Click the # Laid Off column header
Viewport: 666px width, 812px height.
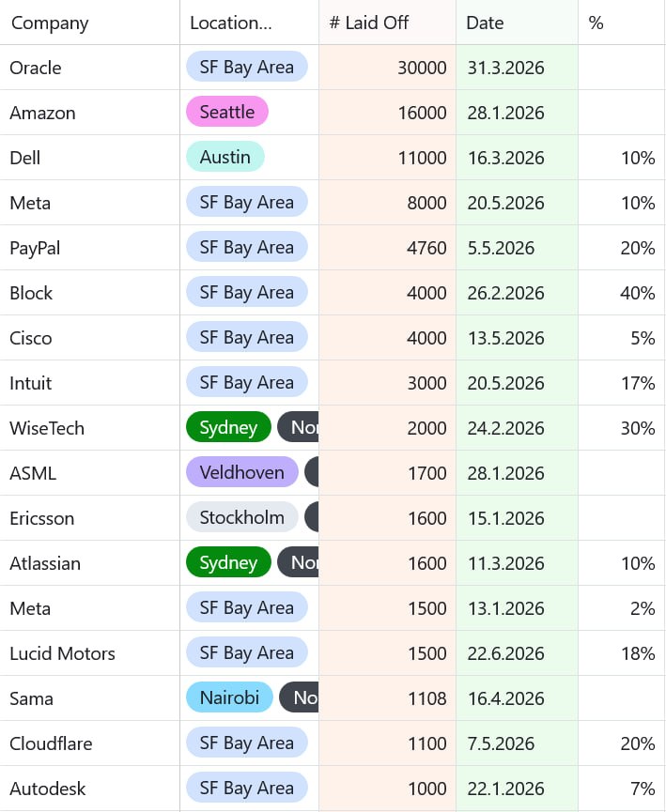(387, 23)
